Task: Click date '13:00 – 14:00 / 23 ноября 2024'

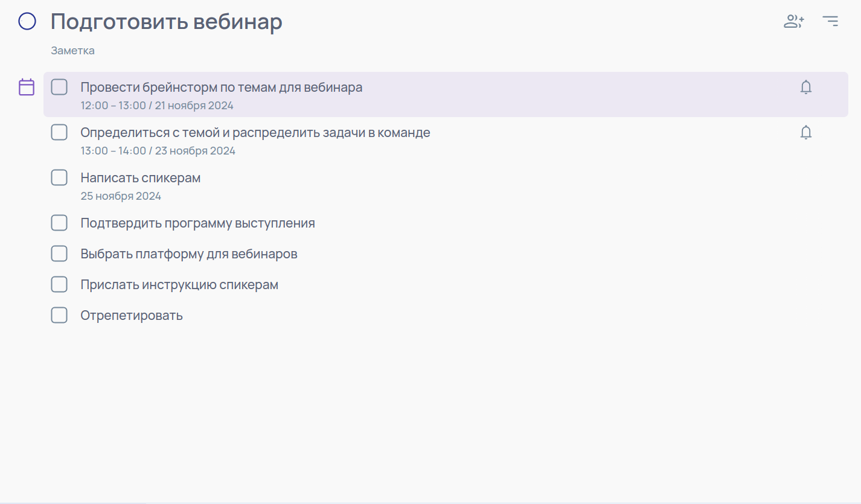Action: (158, 151)
